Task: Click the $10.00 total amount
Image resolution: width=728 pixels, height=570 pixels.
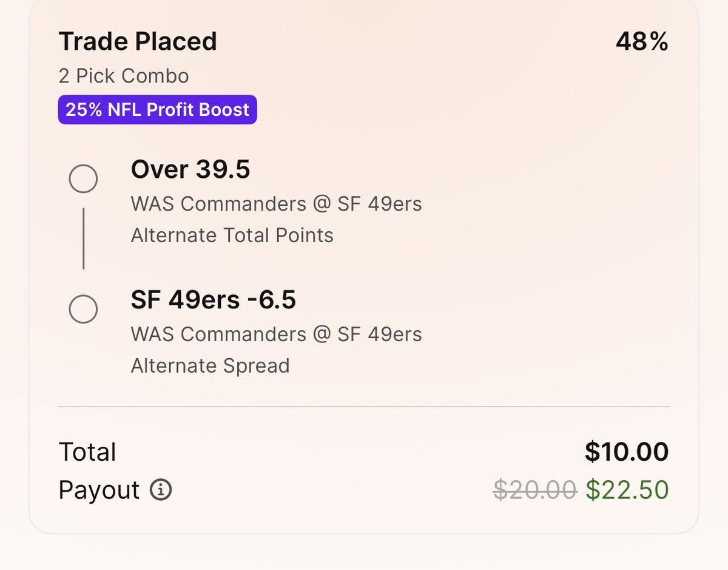Action: tap(627, 452)
